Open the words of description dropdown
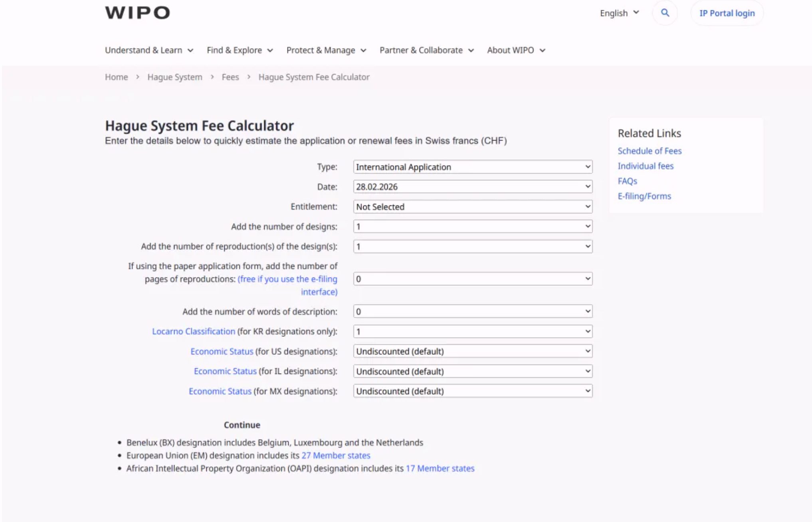Viewport: 812px width, 522px height. click(x=473, y=312)
